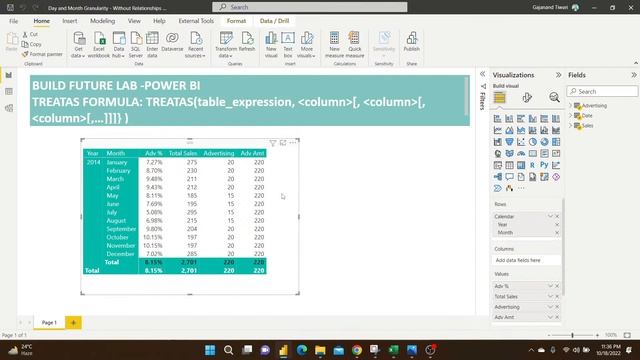This screenshot has height=360, width=640.
Task: Select the Ribbon chart visual
Action: 556,130
